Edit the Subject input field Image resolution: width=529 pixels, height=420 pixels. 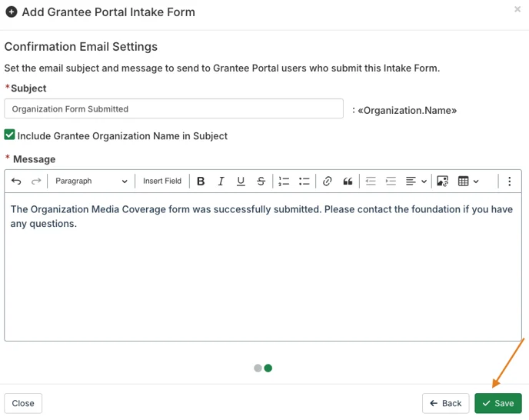[x=174, y=108]
